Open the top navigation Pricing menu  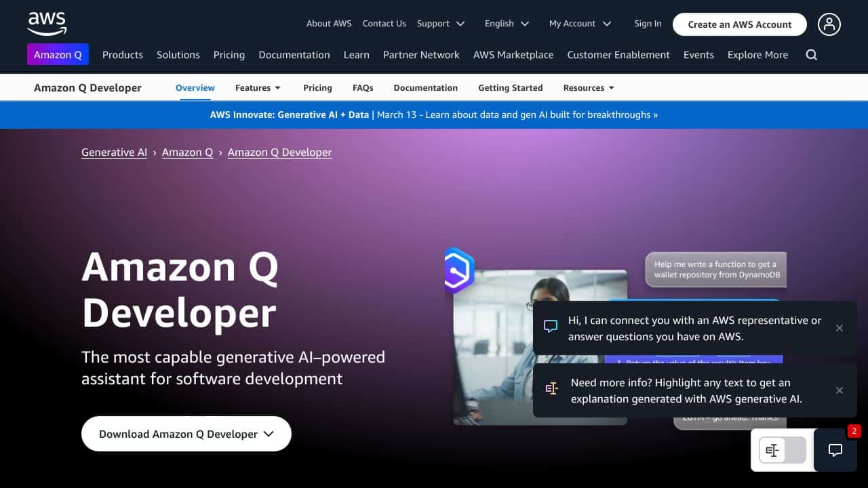pos(229,55)
